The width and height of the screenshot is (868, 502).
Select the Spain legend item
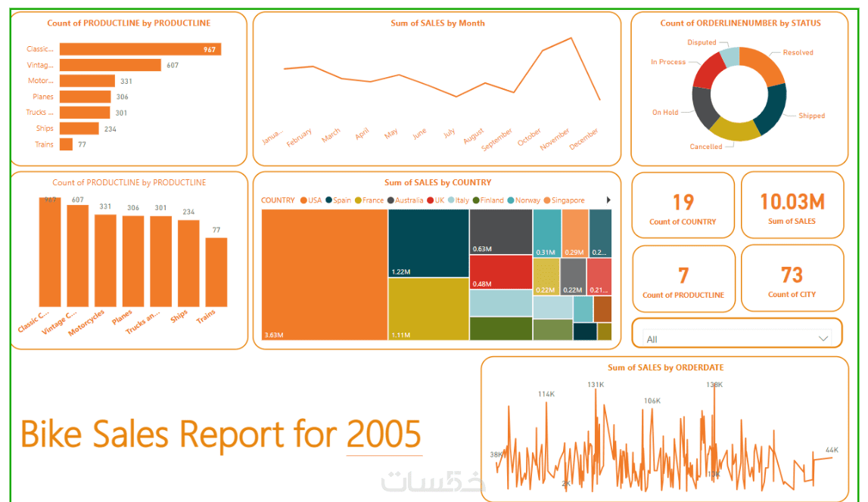(339, 200)
